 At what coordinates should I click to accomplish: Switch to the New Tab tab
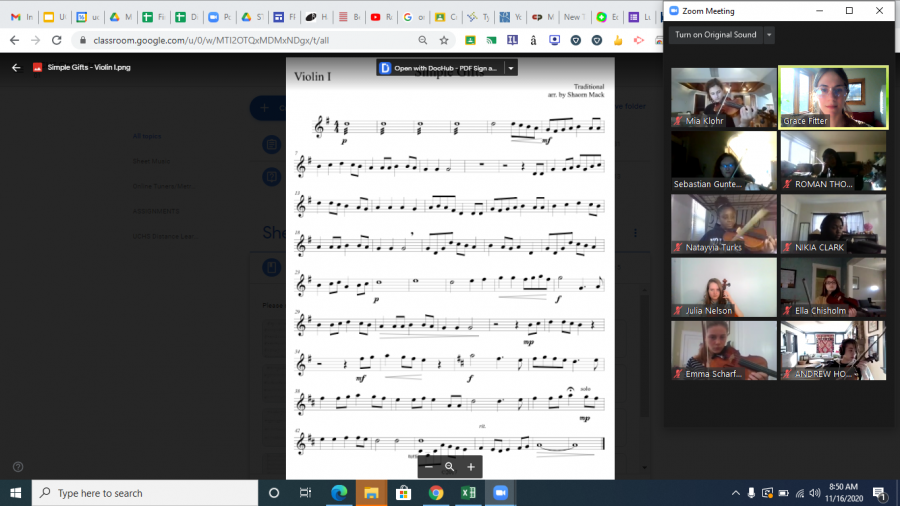click(x=574, y=17)
